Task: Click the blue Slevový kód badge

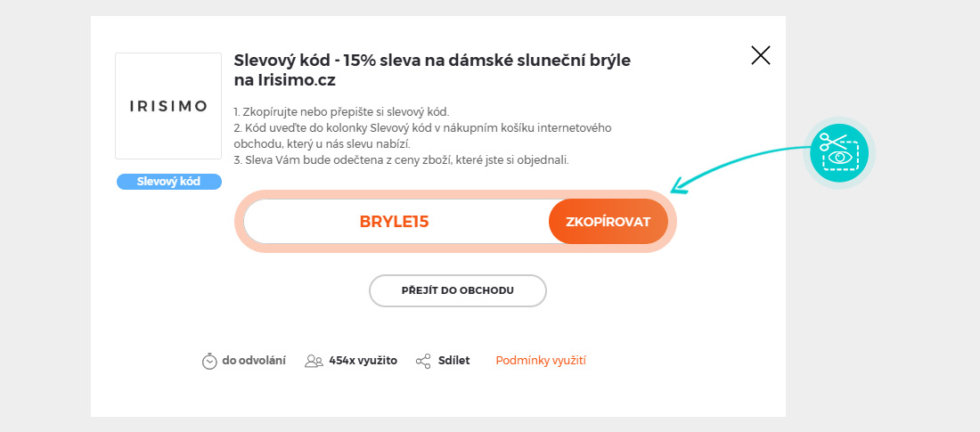Action: (x=168, y=182)
